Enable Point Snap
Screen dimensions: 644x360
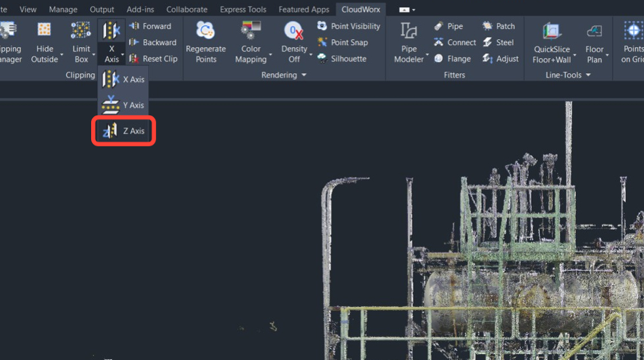[343, 43]
